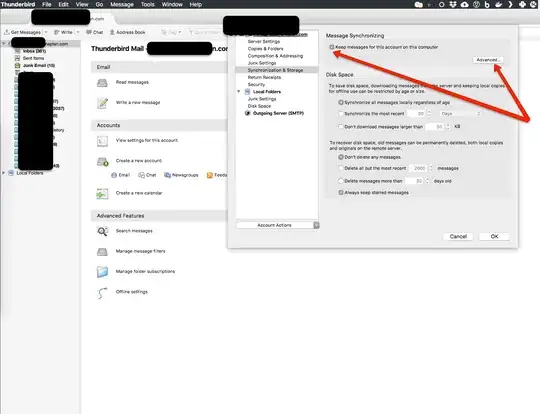Toggle Keep messages for this account checkbox
Viewport: 540px width, 414px height.
[332, 47]
